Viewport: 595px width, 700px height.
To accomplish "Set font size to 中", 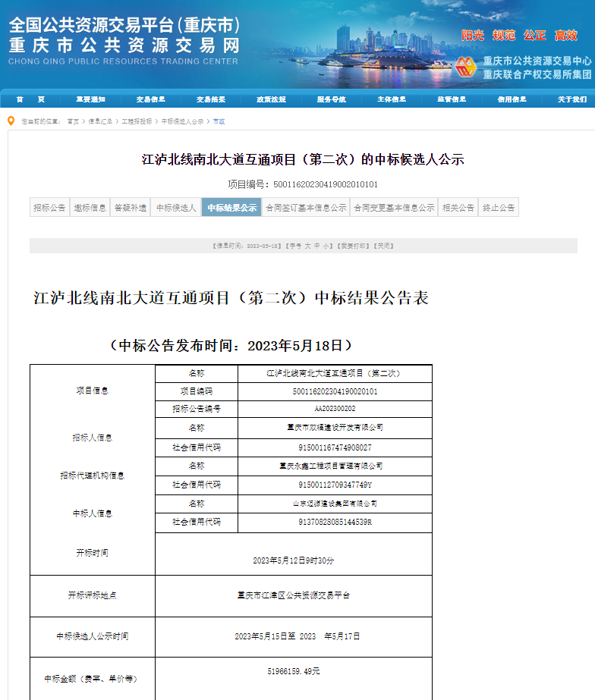I will click(x=316, y=246).
